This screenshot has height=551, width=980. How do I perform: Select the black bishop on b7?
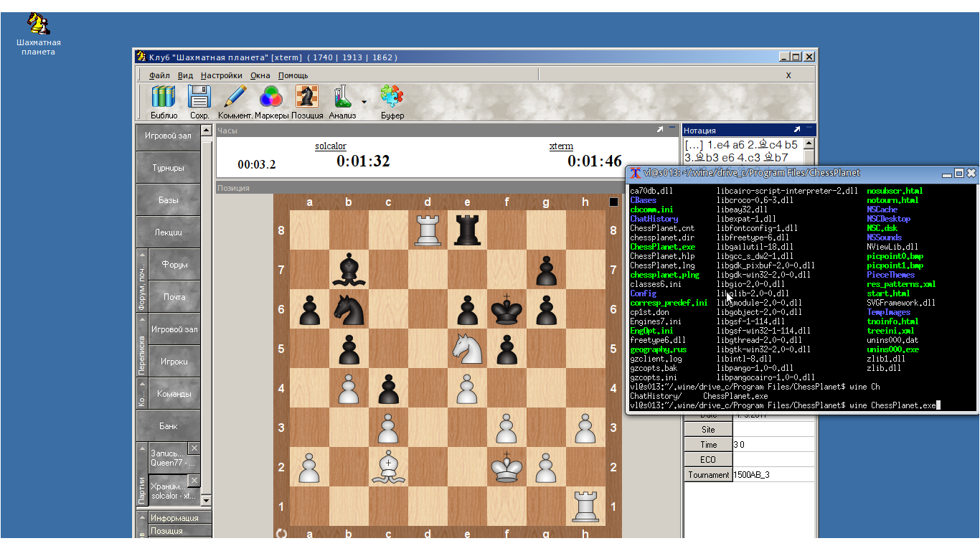349,269
